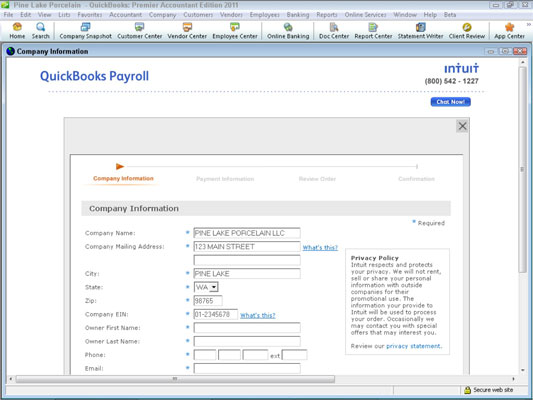Open the Banking menu
533x400 pixels.
pos(298,15)
